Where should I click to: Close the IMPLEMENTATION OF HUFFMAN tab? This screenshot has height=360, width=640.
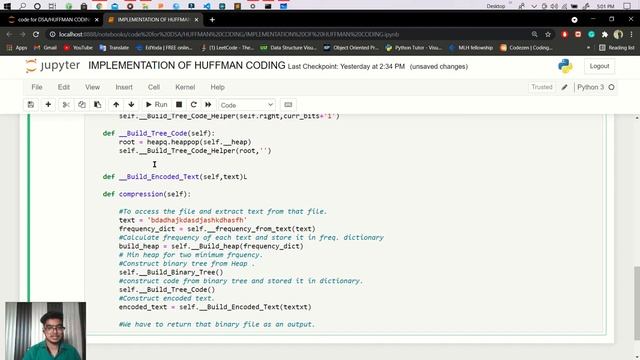[x=196, y=20]
